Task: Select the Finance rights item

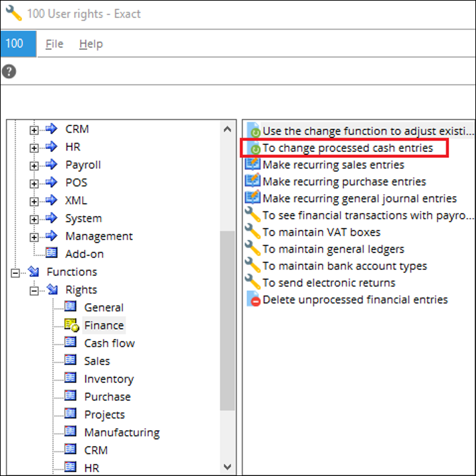Action: coord(104,325)
